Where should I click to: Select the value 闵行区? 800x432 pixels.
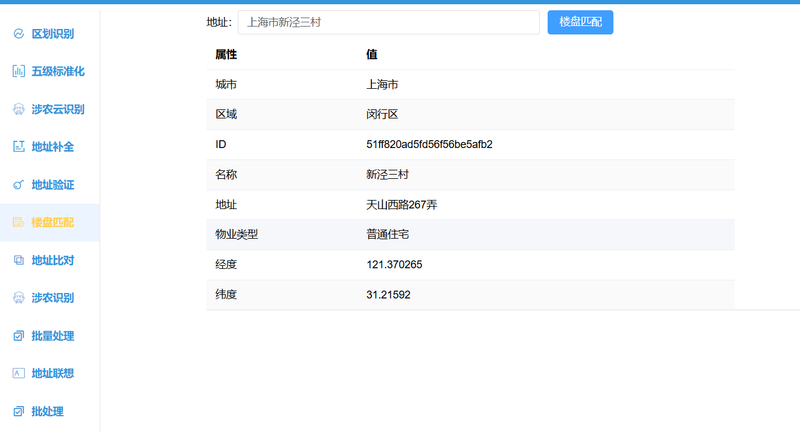click(382, 114)
